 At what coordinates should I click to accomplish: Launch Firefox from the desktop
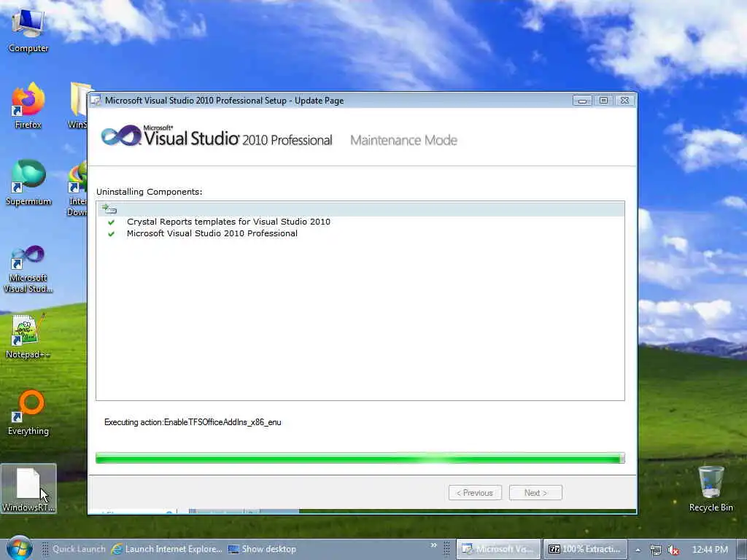(x=28, y=106)
